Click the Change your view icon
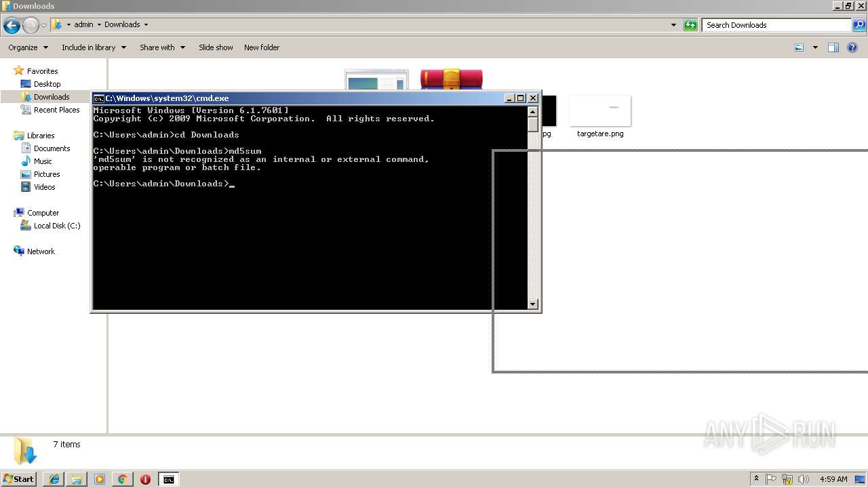The width and height of the screenshot is (868, 488). [x=799, y=47]
